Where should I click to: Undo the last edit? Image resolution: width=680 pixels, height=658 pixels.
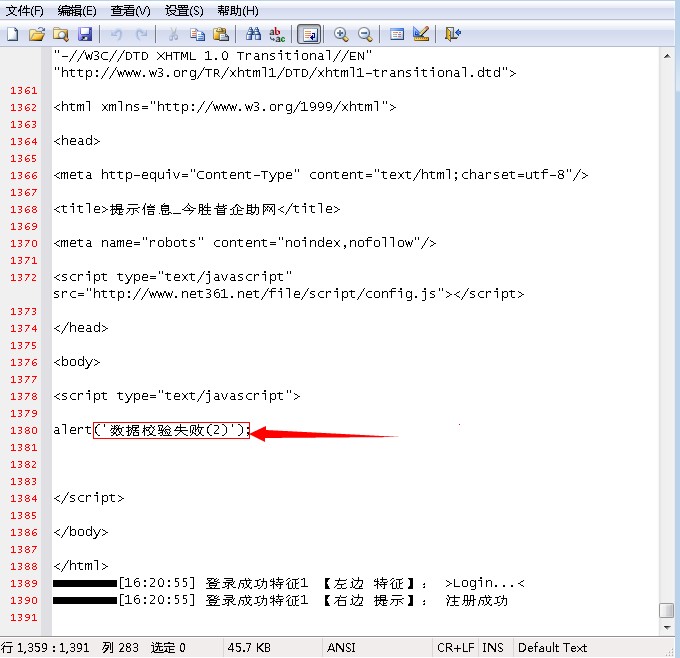116,34
